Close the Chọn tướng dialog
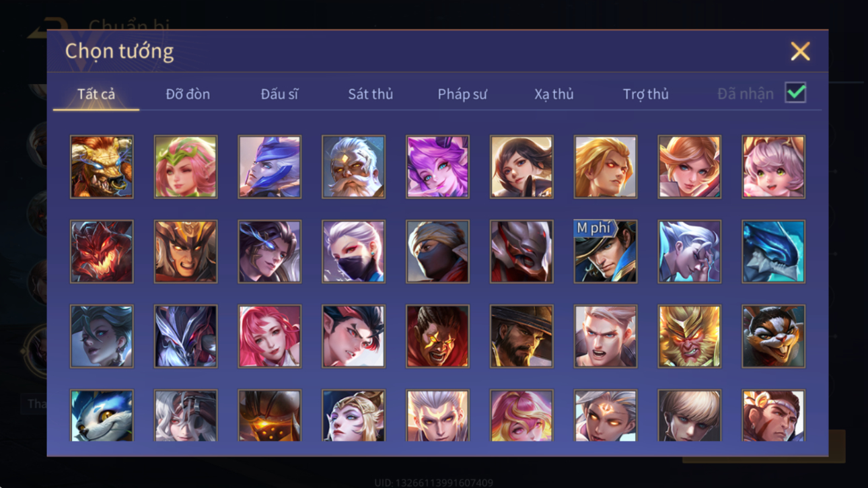Screen dimensions: 868x488 pos(800,51)
